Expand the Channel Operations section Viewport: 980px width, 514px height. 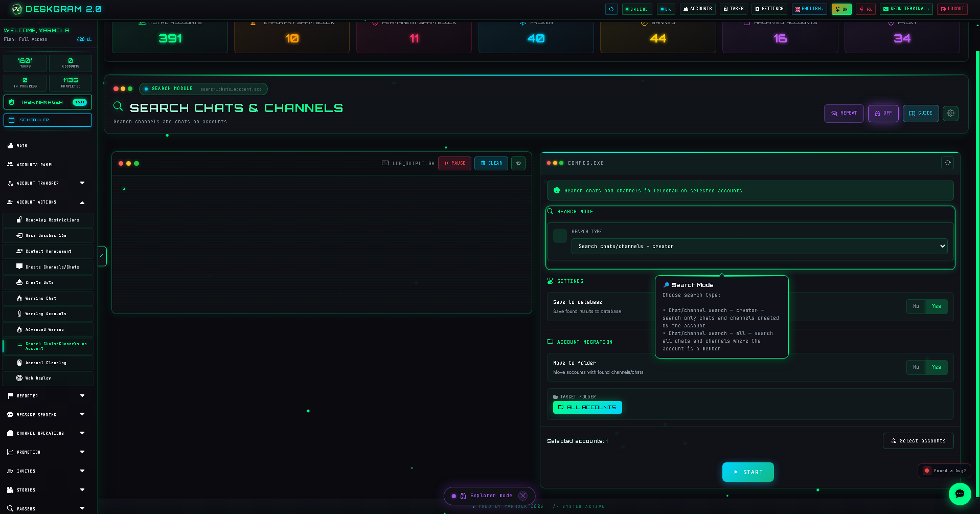click(x=49, y=433)
